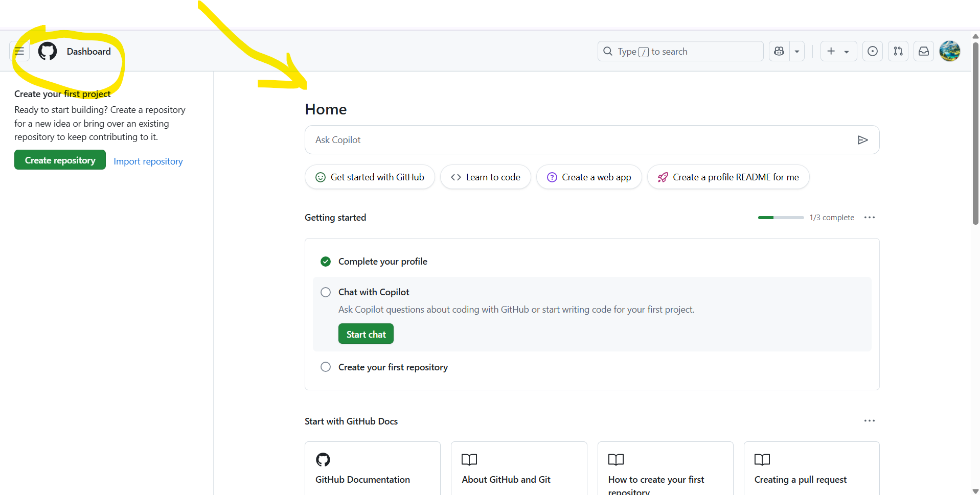Select 'Get started with GitHub' suggestion

pos(370,177)
